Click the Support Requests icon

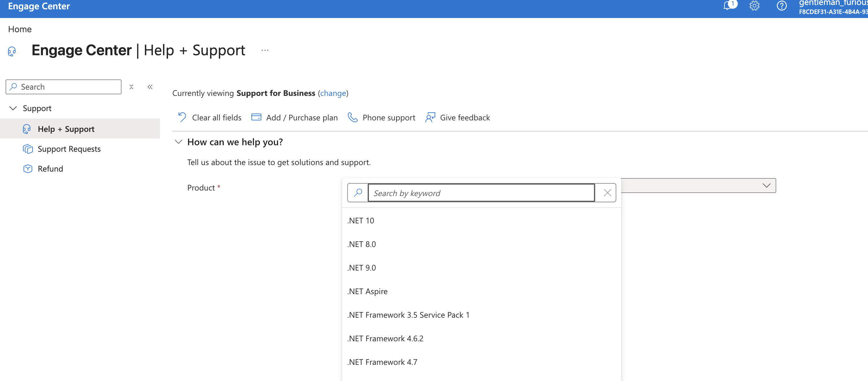(28, 149)
